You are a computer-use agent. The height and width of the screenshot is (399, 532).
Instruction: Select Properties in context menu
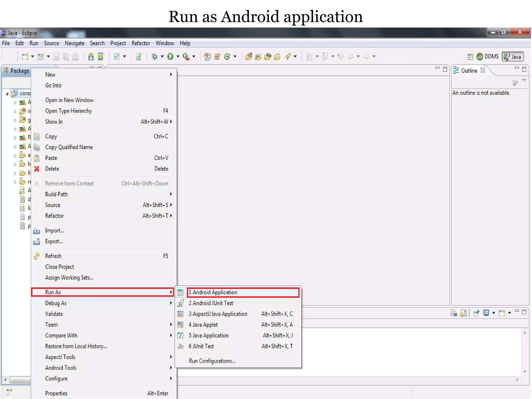[x=104, y=393]
